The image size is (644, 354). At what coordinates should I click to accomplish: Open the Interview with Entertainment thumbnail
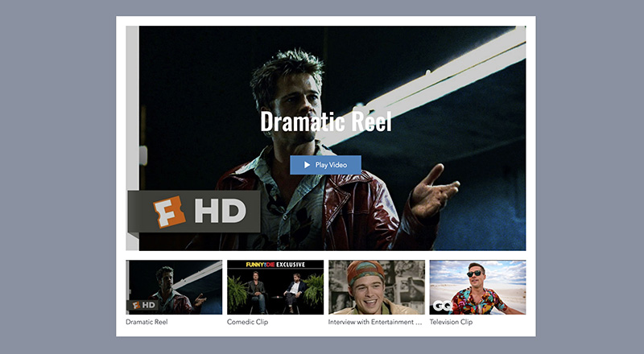pos(377,287)
